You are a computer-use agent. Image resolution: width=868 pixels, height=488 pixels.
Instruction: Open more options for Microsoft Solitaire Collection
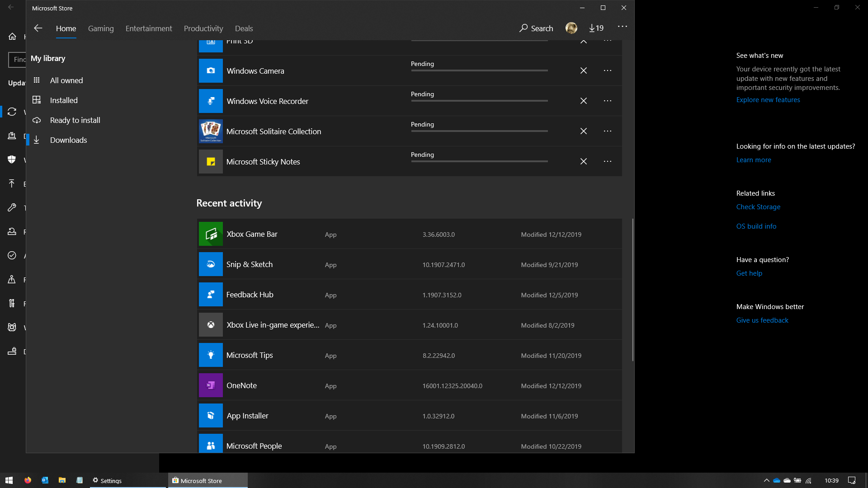[x=608, y=131]
